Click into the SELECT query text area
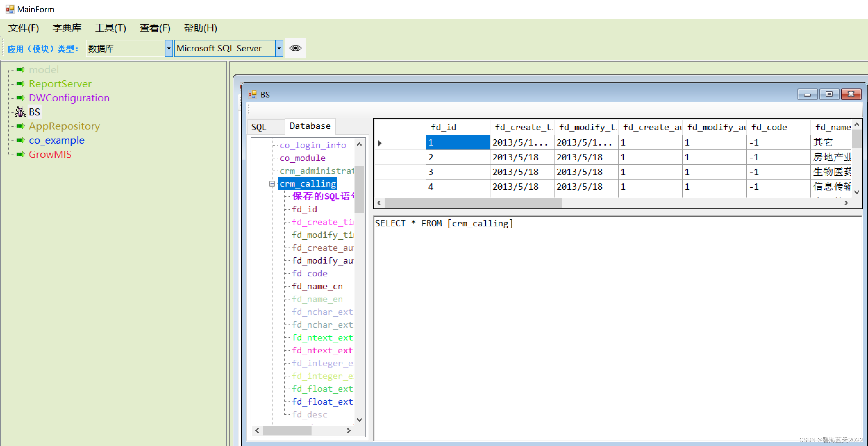 coord(606,303)
